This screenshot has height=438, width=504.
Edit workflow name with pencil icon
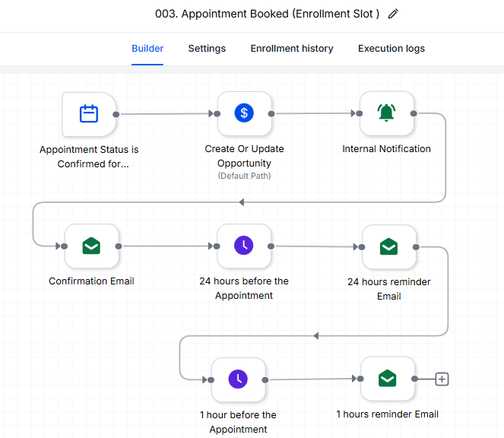point(393,14)
